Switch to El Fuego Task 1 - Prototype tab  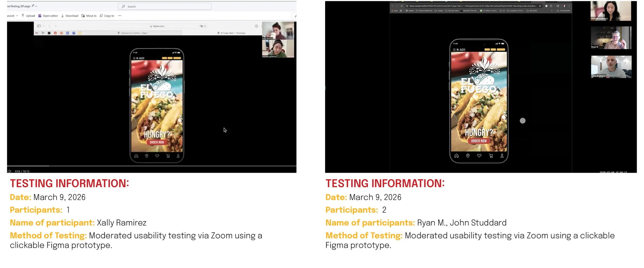[231, 33]
